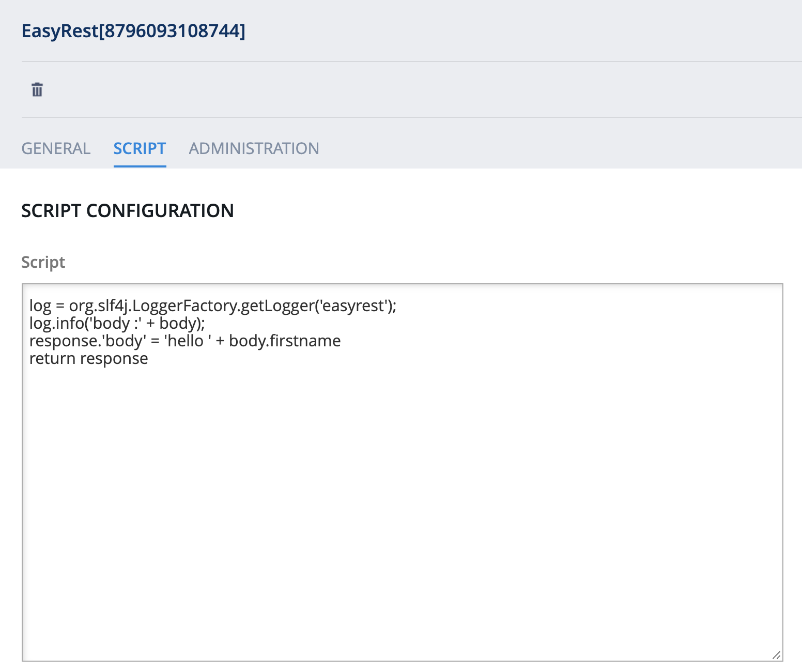The height and width of the screenshot is (672, 802).
Task: Click the body.firstname expression
Action: click(x=285, y=341)
